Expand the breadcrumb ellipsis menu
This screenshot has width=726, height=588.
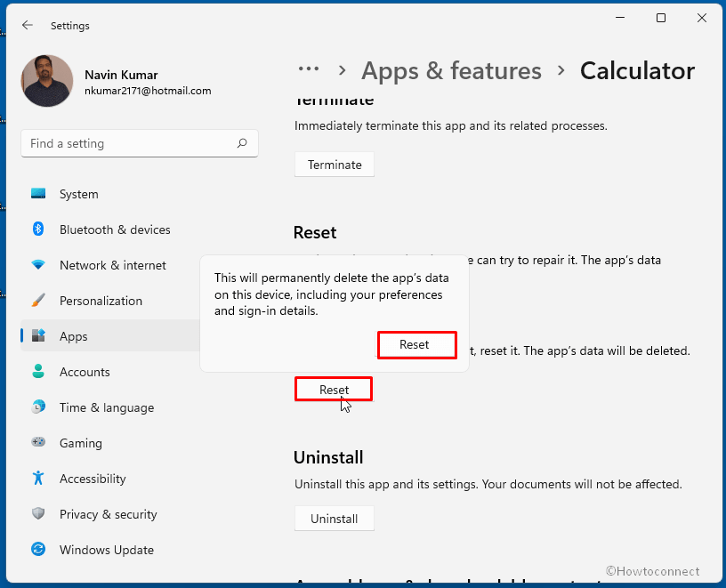309,69
